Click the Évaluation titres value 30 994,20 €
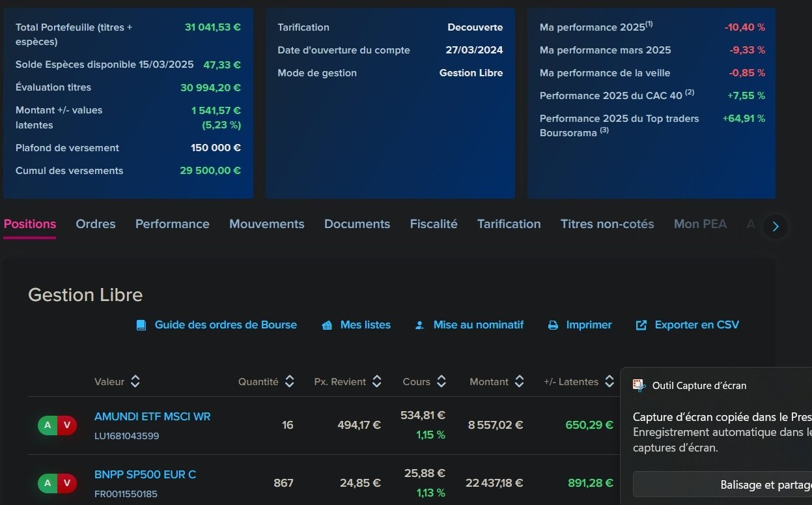Screen dimensions: 812x505 [x=211, y=87]
